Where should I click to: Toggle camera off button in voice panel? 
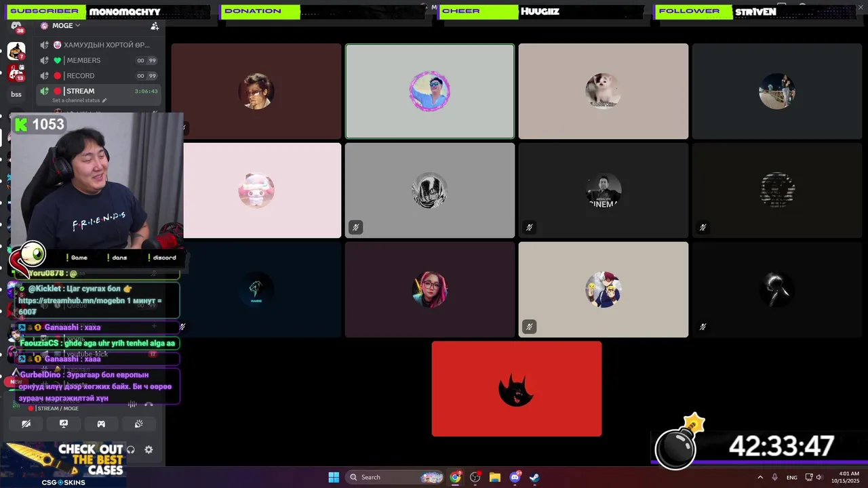(x=26, y=424)
